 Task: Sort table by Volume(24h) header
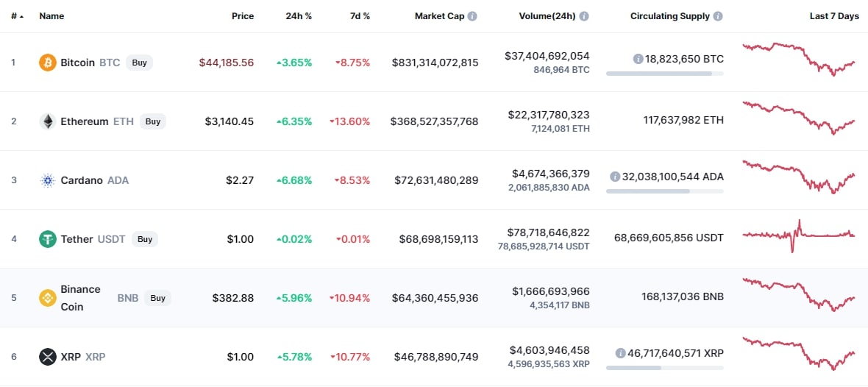pos(547,16)
